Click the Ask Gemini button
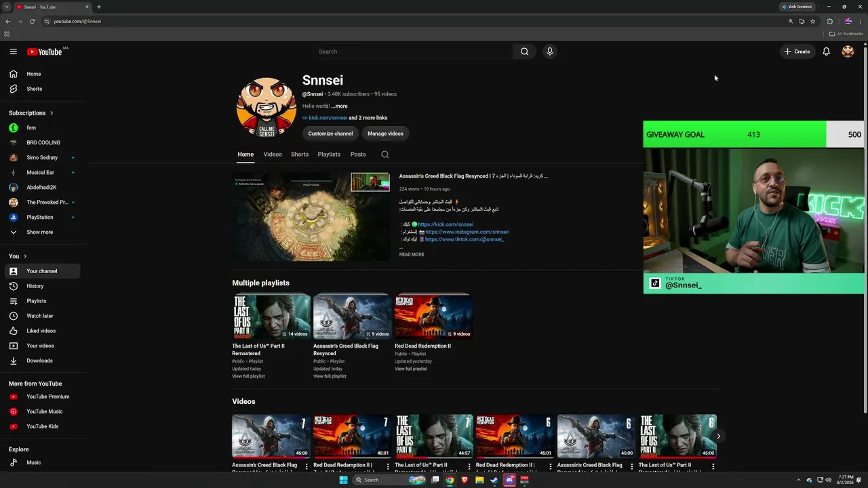868x488 pixels. tap(797, 7)
